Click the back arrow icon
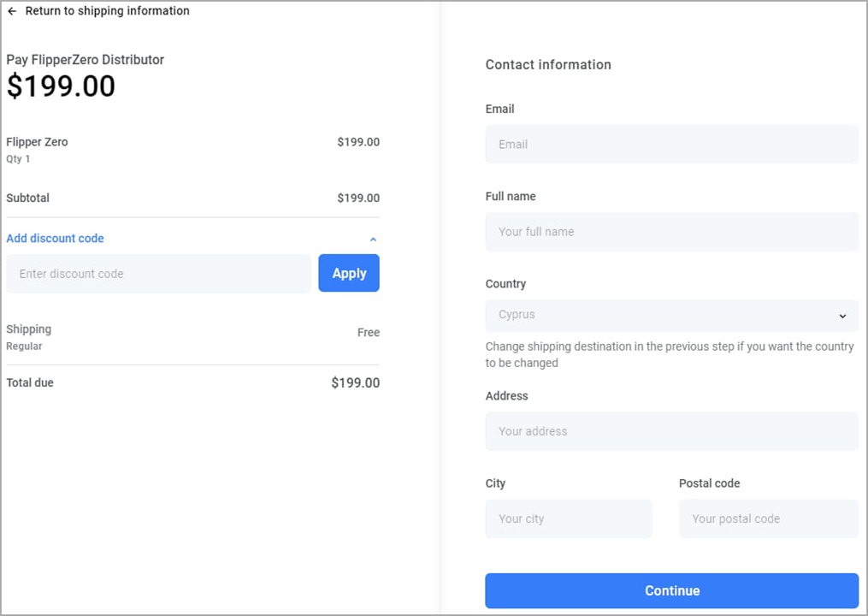The height and width of the screenshot is (616, 868). (x=12, y=11)
